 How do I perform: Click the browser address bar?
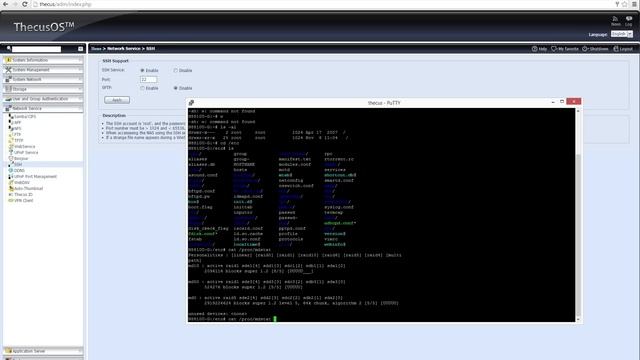point(322,4)
